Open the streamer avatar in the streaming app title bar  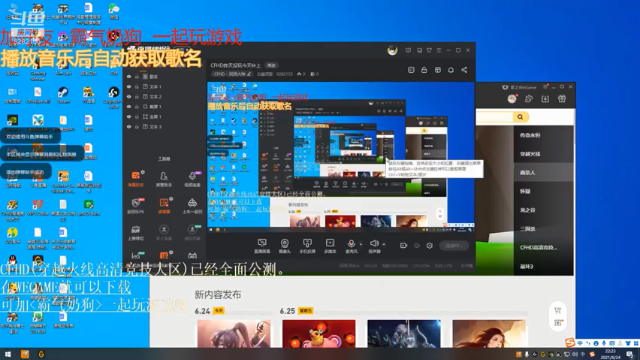tap(392, 50)
